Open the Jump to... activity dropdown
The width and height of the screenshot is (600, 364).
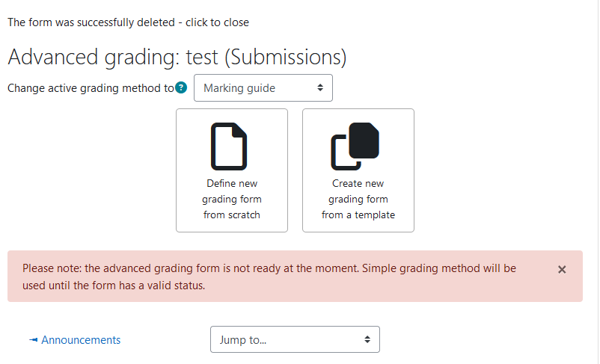coord(295,339)
